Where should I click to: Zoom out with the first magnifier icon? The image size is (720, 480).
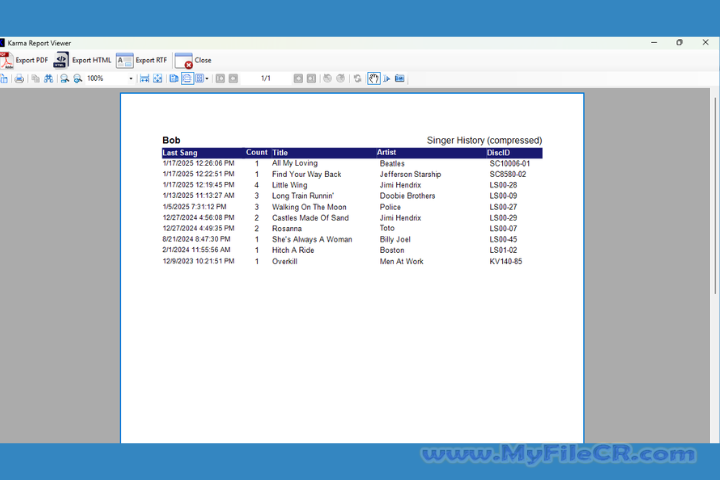[65, 79]
